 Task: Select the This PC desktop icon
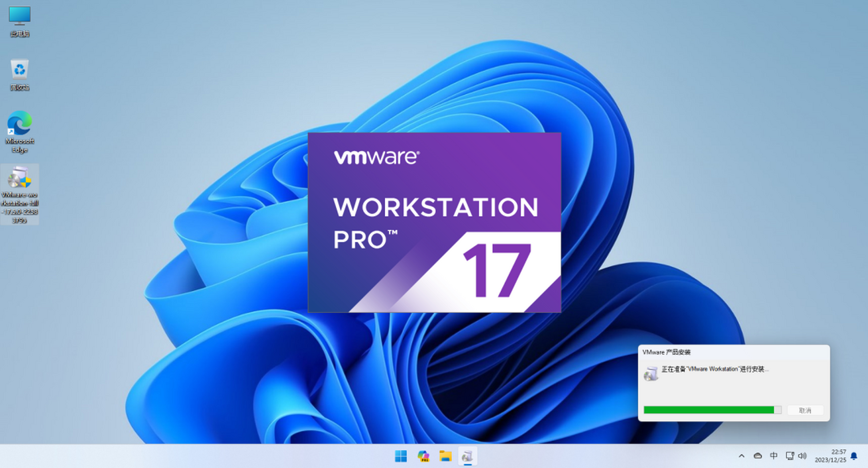[x=19, y=21]
